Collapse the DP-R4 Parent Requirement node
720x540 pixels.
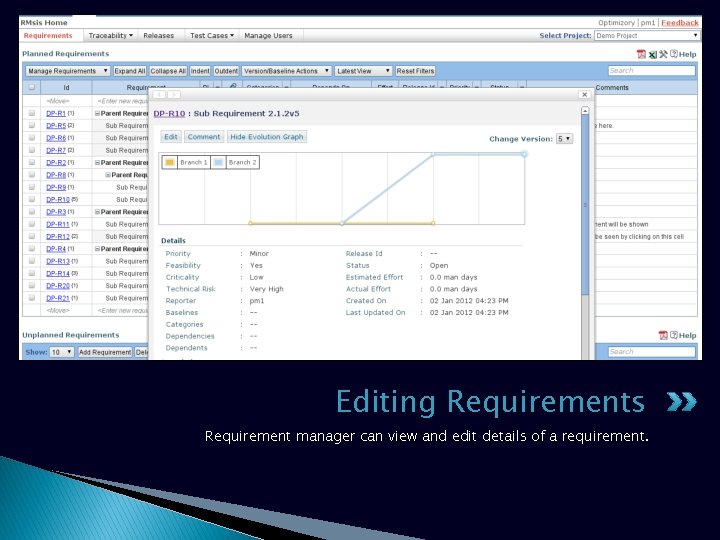tap(97, 249)
